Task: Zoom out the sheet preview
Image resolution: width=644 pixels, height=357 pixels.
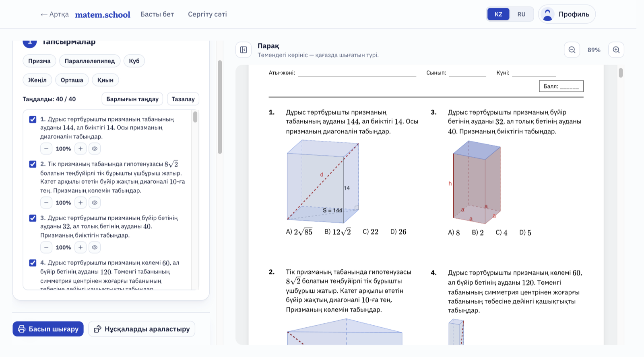Action: tap(572, 50)
